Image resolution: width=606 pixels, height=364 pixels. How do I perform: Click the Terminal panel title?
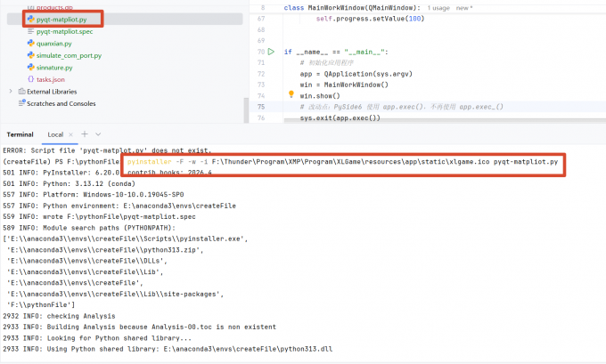20,134
